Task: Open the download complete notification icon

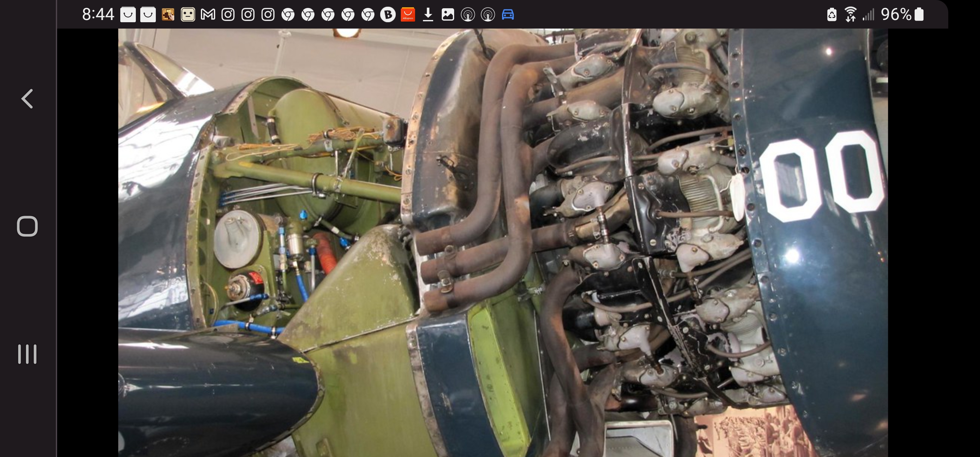Action: (x=428, y=15)
